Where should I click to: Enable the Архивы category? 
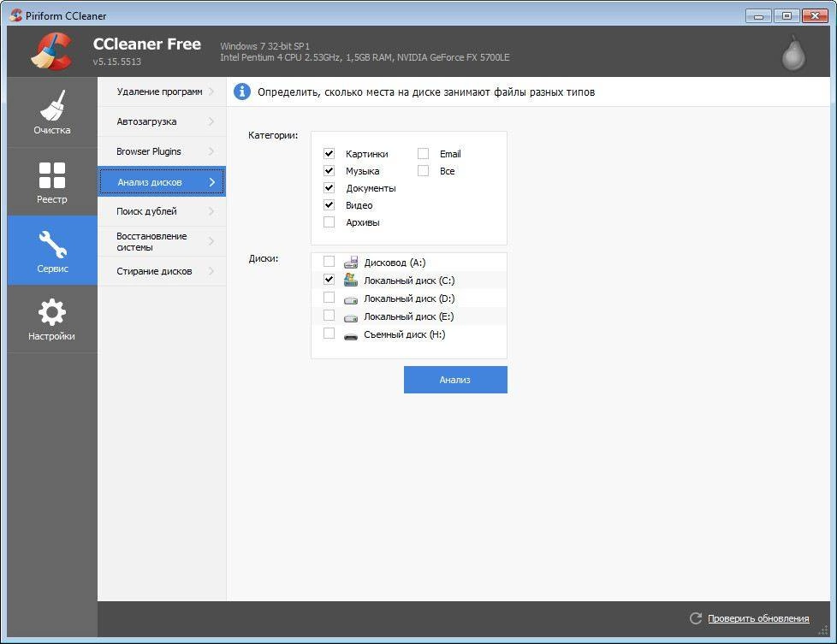click(329, 222)
